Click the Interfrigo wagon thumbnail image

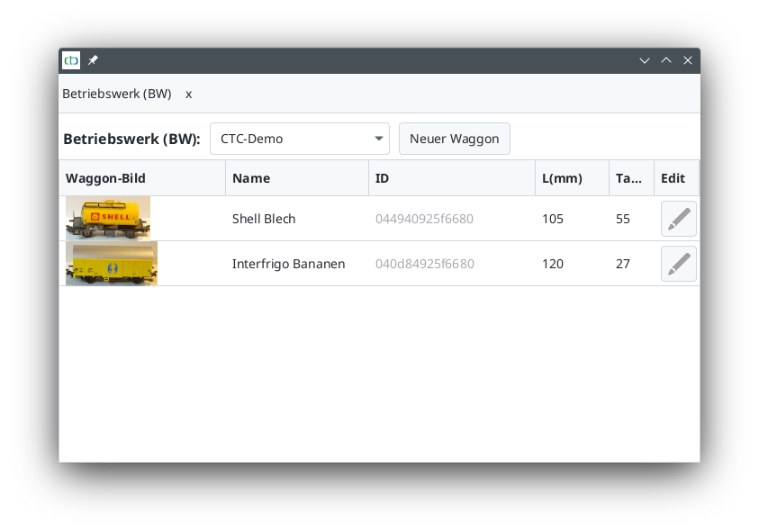pos(112,263)
